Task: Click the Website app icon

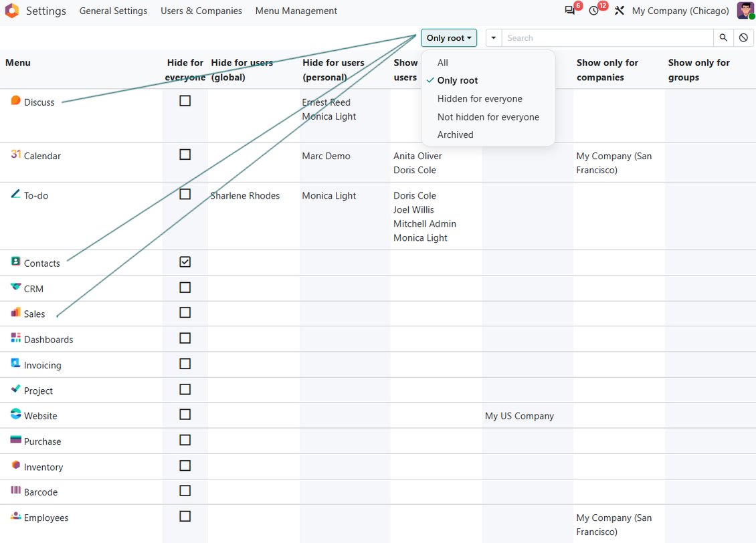Action: point(16,414)
